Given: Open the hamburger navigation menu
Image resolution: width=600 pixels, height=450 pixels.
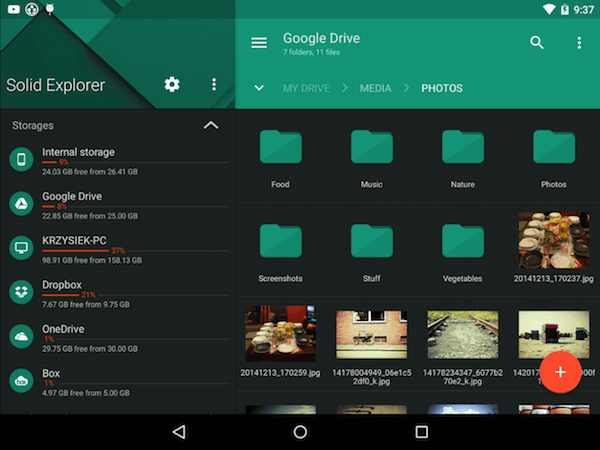Looking at the screenshot, I should [259, 42].
